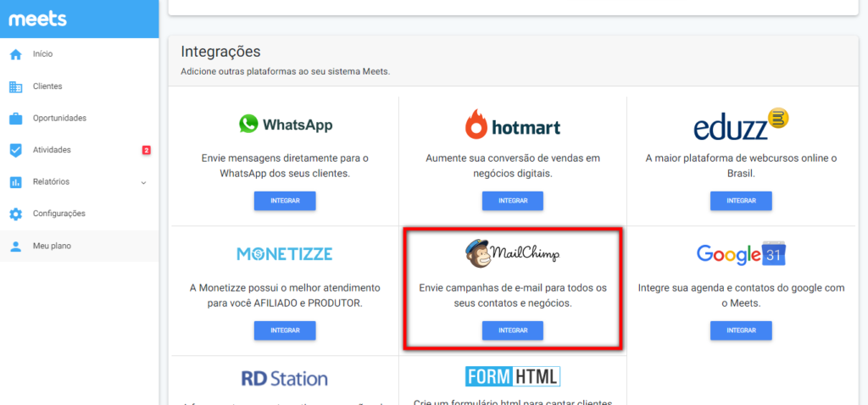Viewport: 868px width, 405px height.
Task: Click the Monetizze logo
Action: pyautogui.click(x=285, y=254)
